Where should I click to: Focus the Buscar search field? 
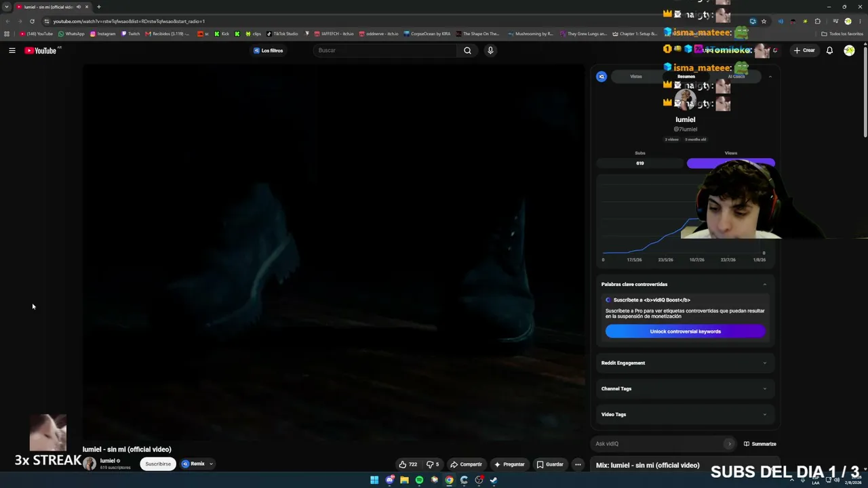pyautogui.click(x=385, y=50)
